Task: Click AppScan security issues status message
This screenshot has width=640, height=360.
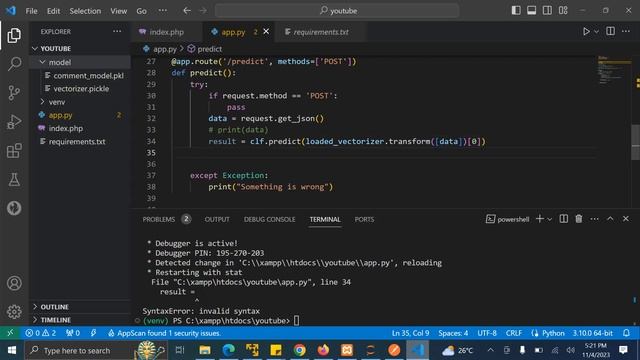Action: (164, 333)
